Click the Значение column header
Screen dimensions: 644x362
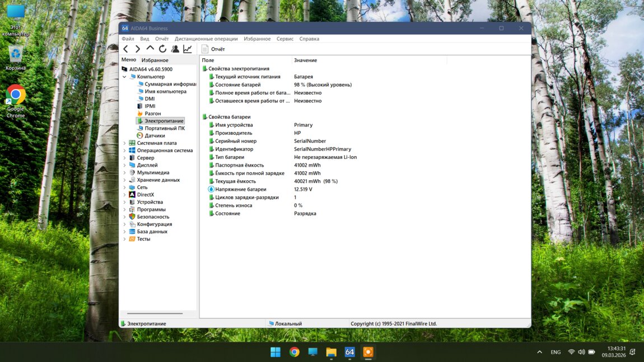[x=306, y=60]
